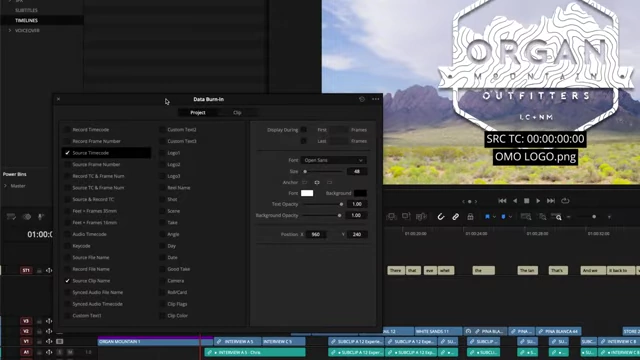
Task: Close the Data Burn-In window
Action: [x=58, y=99]
